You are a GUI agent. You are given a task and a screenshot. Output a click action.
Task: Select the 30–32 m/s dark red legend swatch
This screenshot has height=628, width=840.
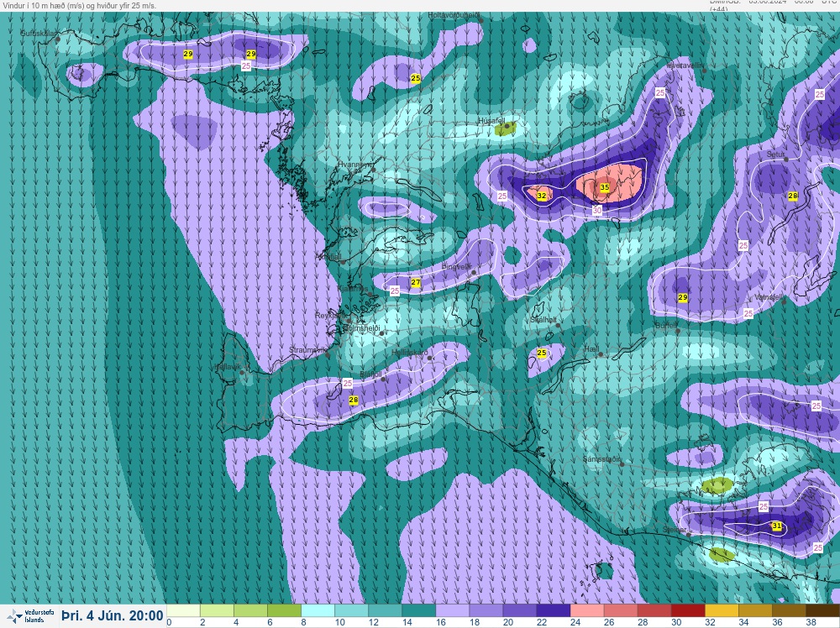point(687,611)
